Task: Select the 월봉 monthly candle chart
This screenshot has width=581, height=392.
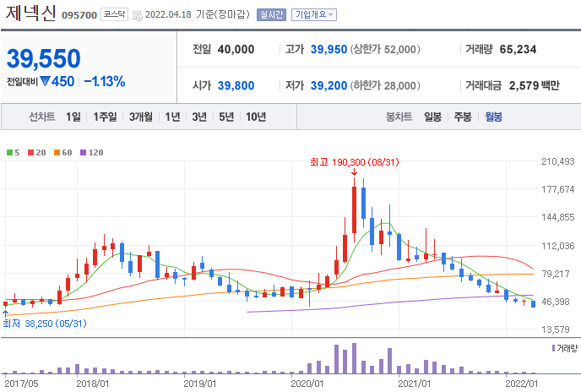Action: tap(493, 117)
